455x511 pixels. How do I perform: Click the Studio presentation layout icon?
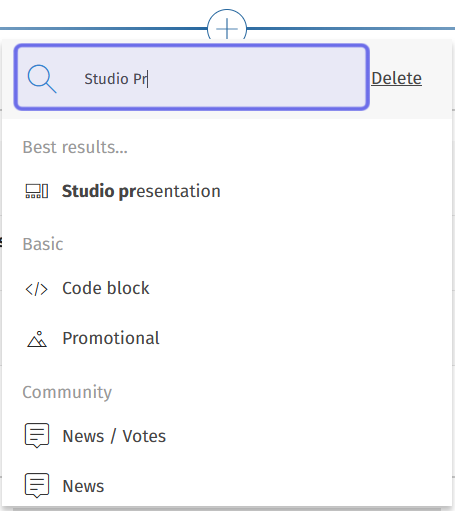click(x=37, y=191)
